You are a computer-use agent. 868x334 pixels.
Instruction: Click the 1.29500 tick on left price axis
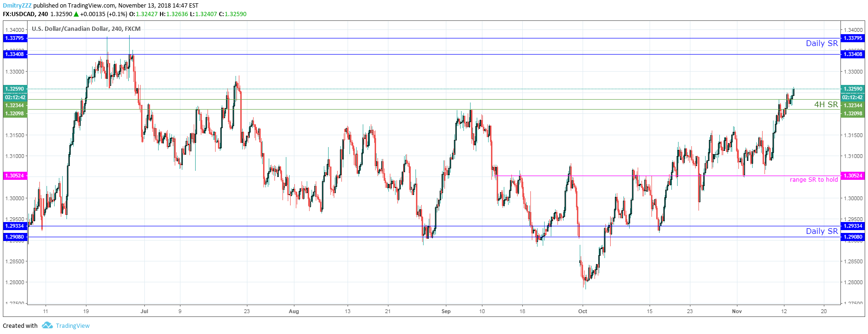pos(14,220)
